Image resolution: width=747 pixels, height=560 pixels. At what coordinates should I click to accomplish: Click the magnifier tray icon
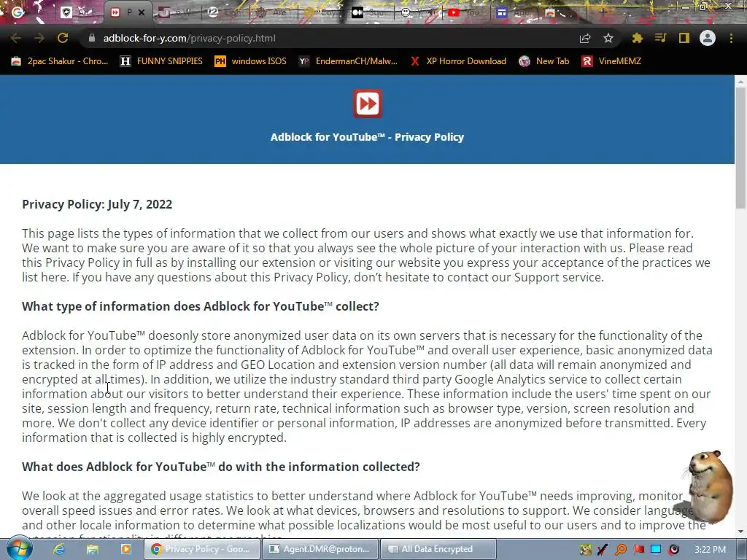(620, 550)
